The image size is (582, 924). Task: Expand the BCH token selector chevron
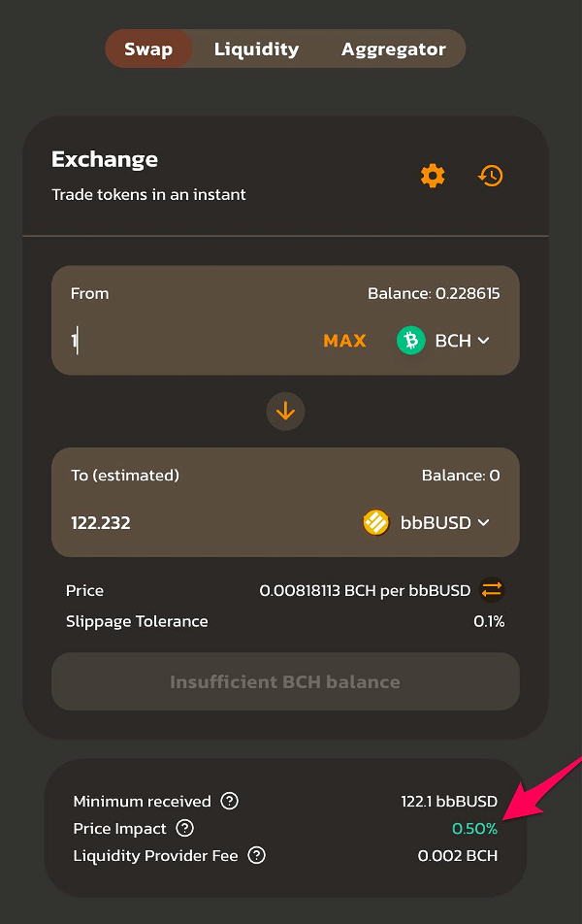(484, 341)
